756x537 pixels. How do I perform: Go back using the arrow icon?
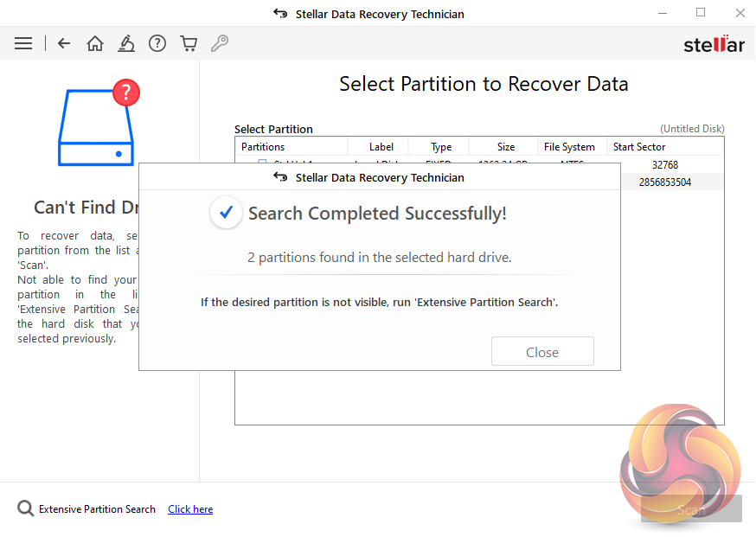(64, 43)
